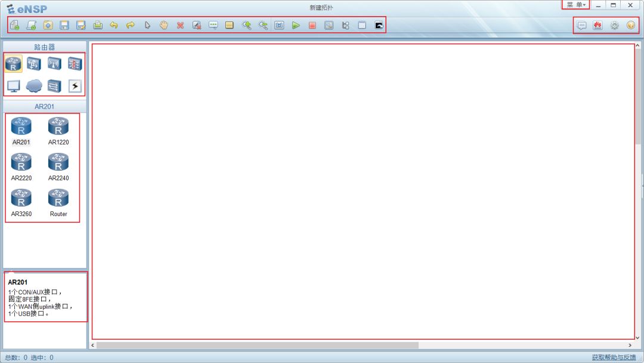Zoom out on the topology canvas

263,25
